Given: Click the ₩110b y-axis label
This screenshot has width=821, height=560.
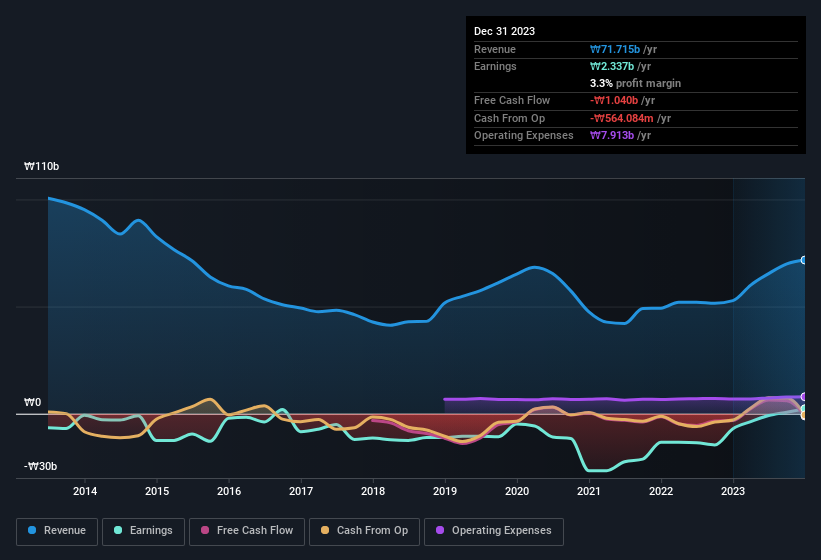Looking at the screenshot, I should coord(41,166).
